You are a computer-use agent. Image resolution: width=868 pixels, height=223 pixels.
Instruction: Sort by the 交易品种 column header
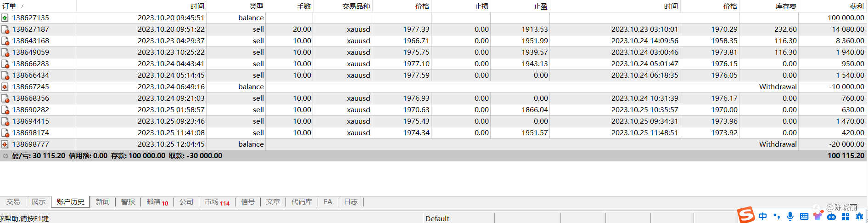pos(356,6)
